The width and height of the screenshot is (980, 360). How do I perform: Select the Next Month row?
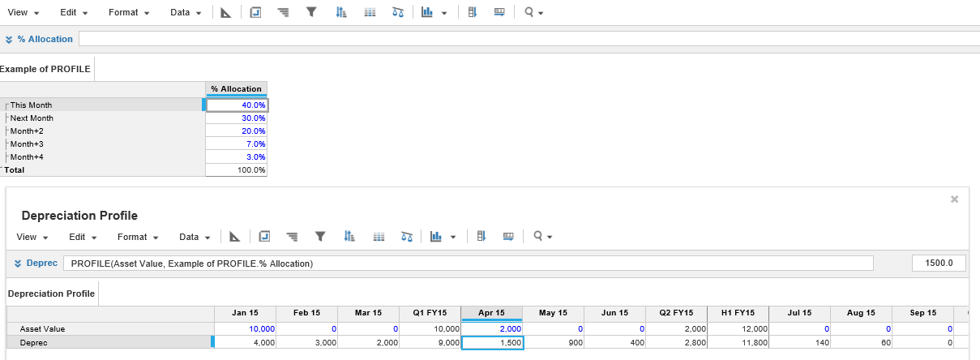pos(102,118)
